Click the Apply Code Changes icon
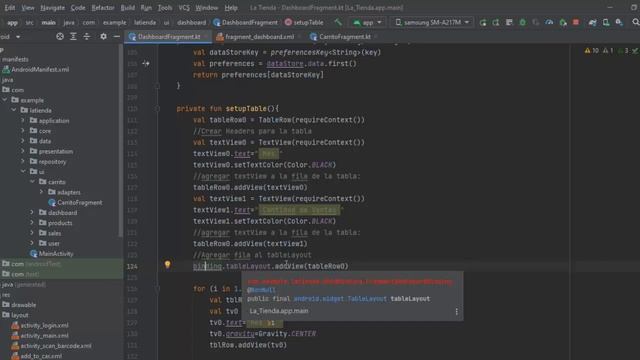The width and height of the screenshot is (640, 360). pyautogui.click(x=509, y=22)
